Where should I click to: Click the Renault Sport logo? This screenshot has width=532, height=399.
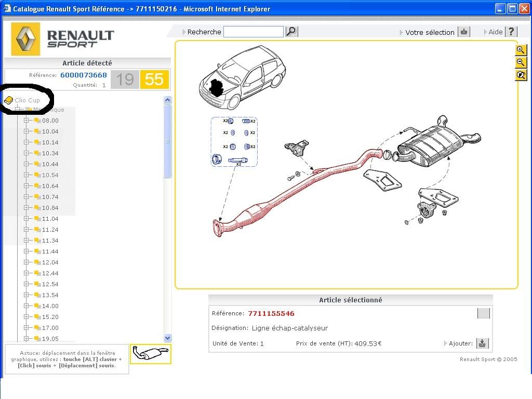[x=63, y=39]
